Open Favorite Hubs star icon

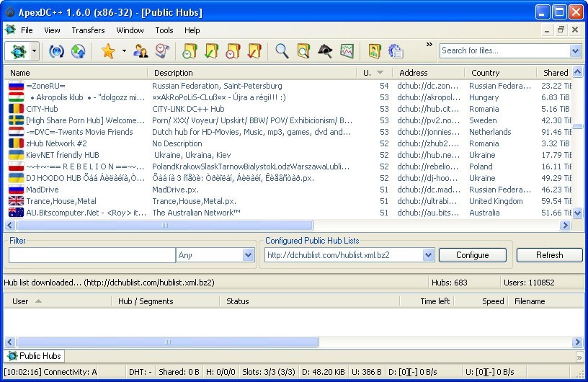(108, 51)
